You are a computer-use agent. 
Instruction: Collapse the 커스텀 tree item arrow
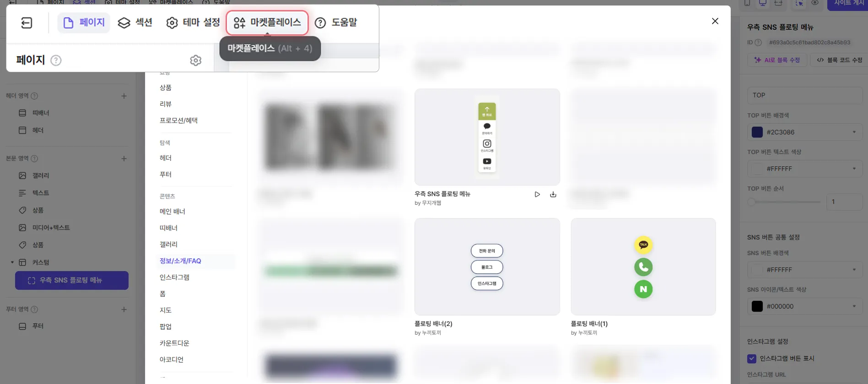coord(12,262)
